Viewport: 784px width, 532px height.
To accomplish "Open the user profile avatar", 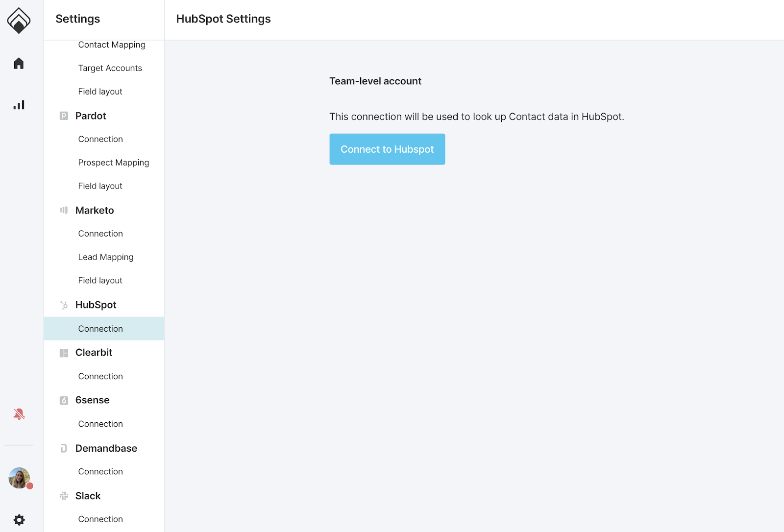I will click(x=19, y=478).
